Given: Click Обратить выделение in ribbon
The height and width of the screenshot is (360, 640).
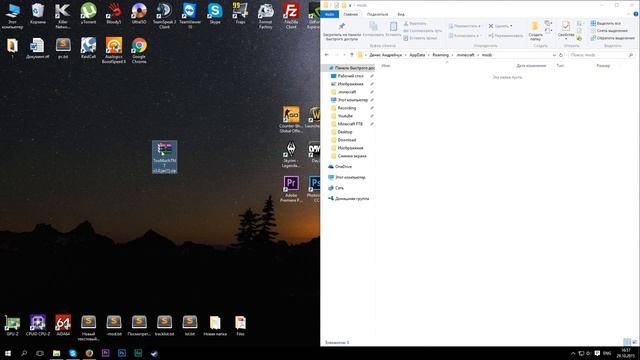Looking at the screenshot, I should coord(612,38).
